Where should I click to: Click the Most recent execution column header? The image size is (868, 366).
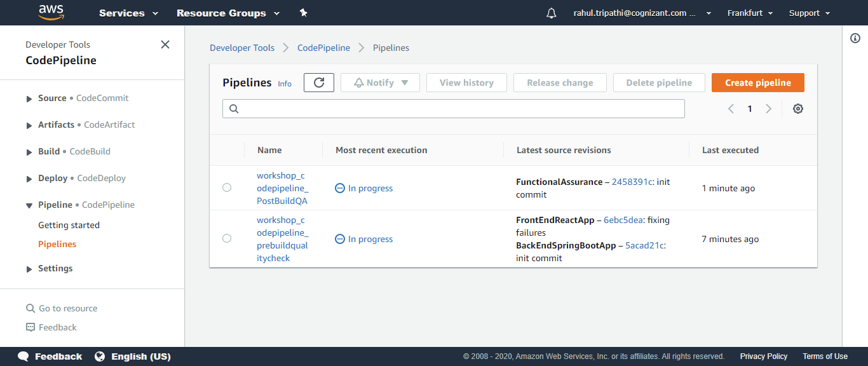click(x=381, y=150)
